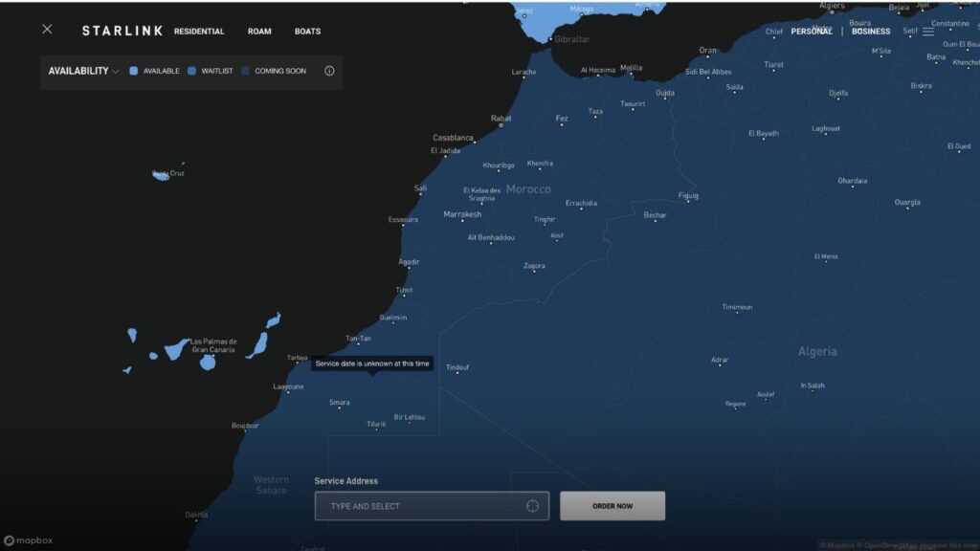
Task: Click the Tindouf city label
Action: click(457, 367)
